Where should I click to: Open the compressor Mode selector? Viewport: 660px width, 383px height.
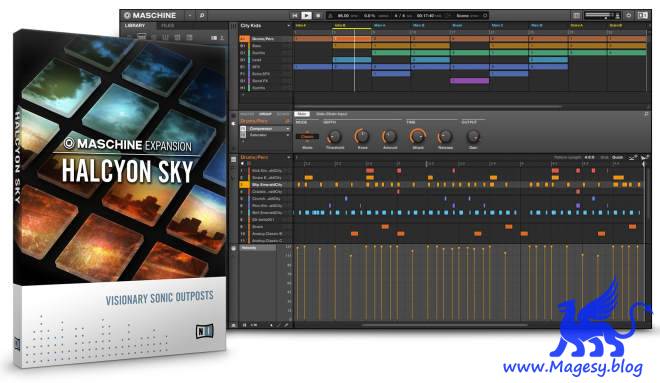click(x=307, y=136)
